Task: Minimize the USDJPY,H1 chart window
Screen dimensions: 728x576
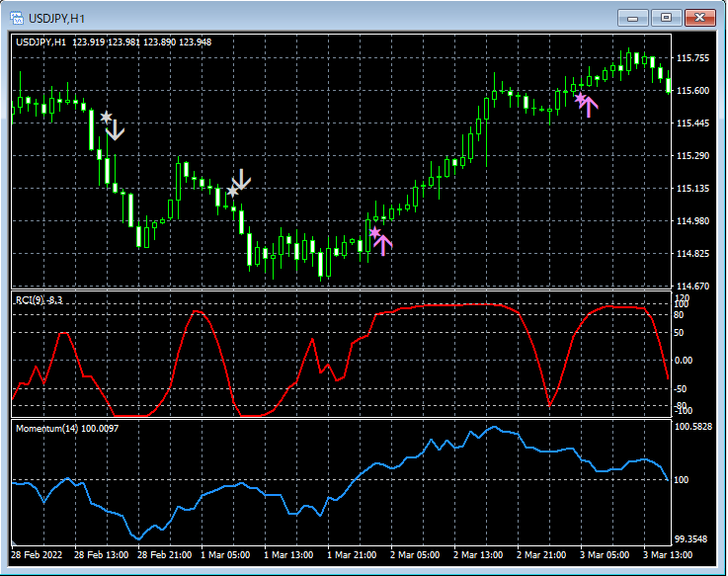Action: [633, 18]
